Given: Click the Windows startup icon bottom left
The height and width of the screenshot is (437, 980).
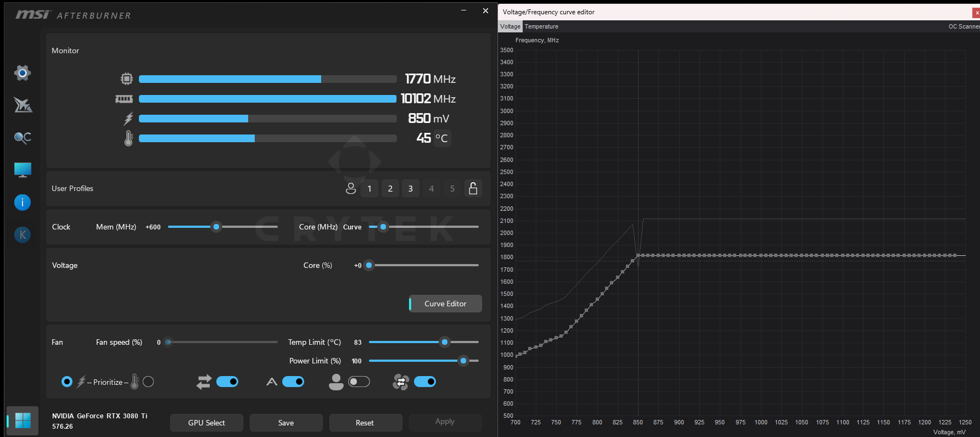Looking at the screenshot, I should [23, 421].
